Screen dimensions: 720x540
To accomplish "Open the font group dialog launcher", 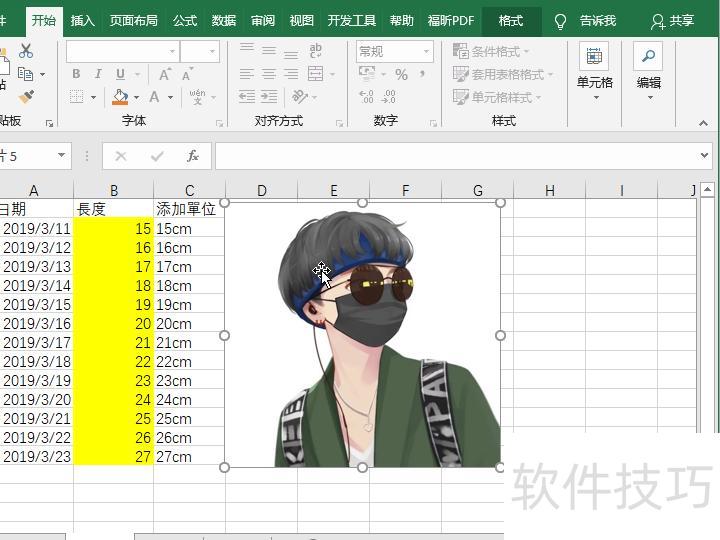I will tap(219, 123).
